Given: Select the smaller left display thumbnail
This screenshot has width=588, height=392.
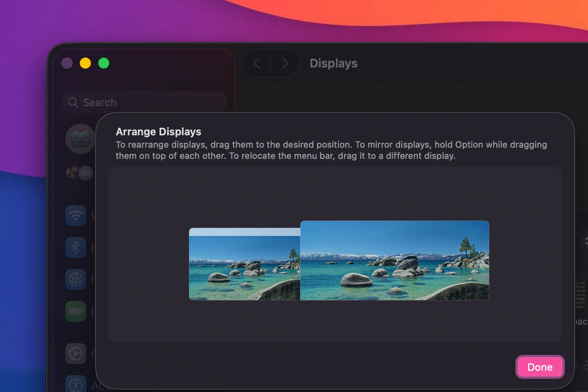Looking at the screenshot, I should 245,264.
